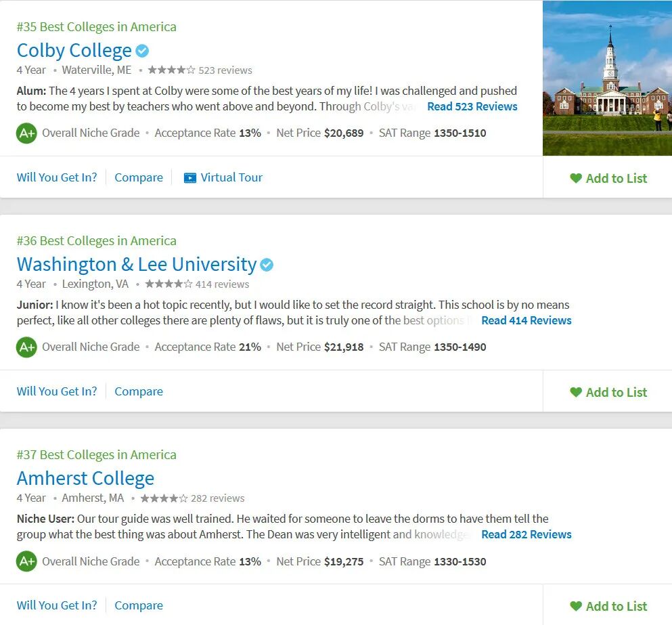Click the A+ grade badge for Amherst College
Screen dimensions: 672x625
(26, 561)
